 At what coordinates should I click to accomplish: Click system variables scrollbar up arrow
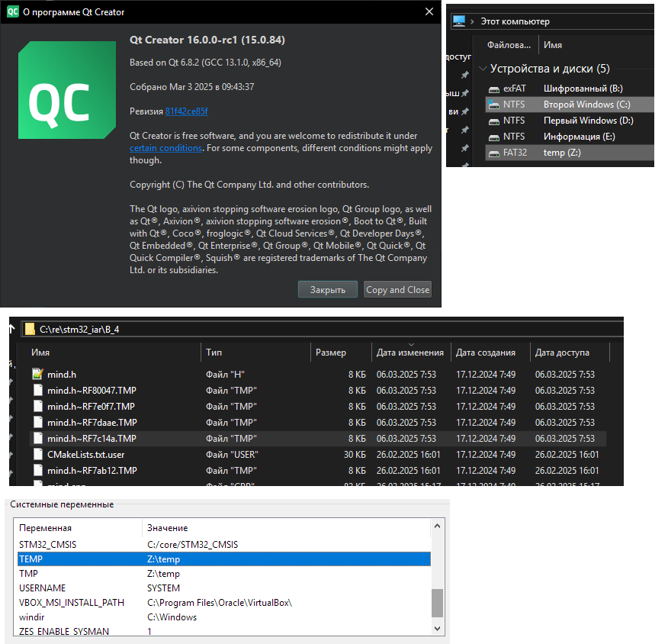point(437,526)
